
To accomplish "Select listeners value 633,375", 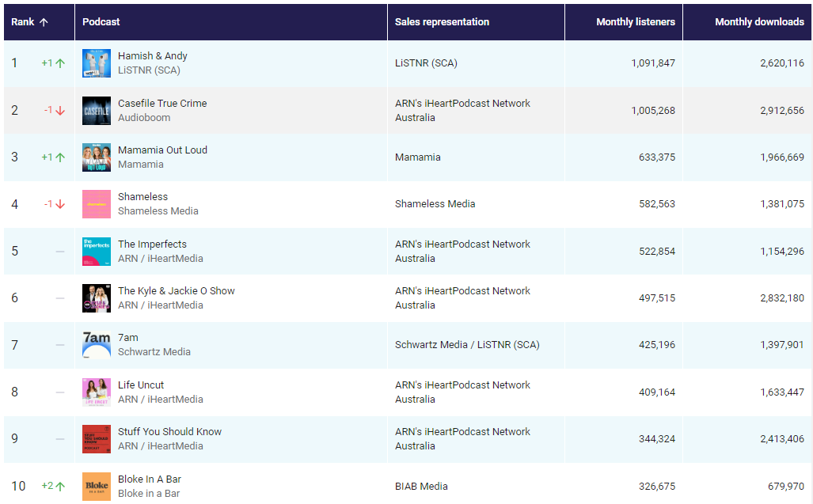I will 657,157.
